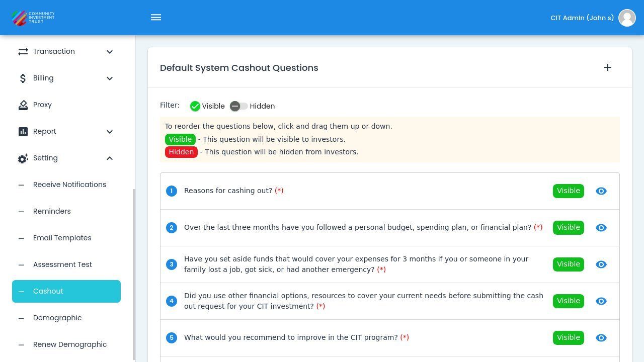This screenshot has width=644, height=362.
Task: Click eye icon for 'Reasons for cashing out?'
Action: coord(601,191)
